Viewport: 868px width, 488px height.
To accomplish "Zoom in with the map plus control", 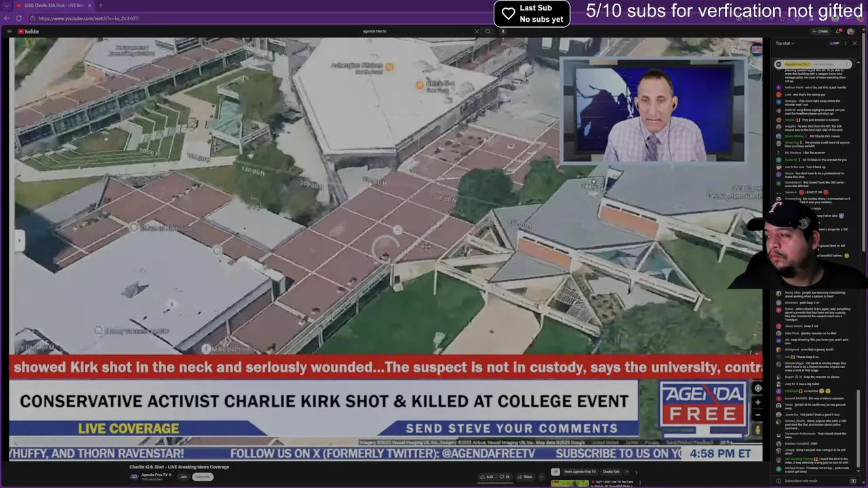I will [x=757, y=402].
